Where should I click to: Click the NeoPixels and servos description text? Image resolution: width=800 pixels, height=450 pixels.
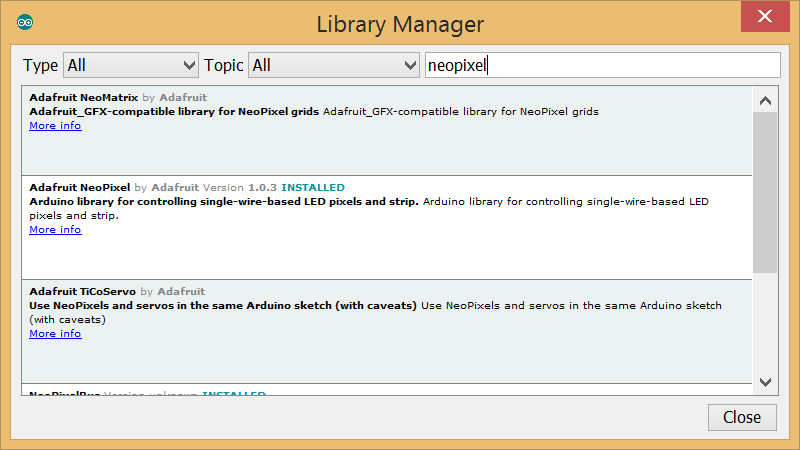[376, 312]
